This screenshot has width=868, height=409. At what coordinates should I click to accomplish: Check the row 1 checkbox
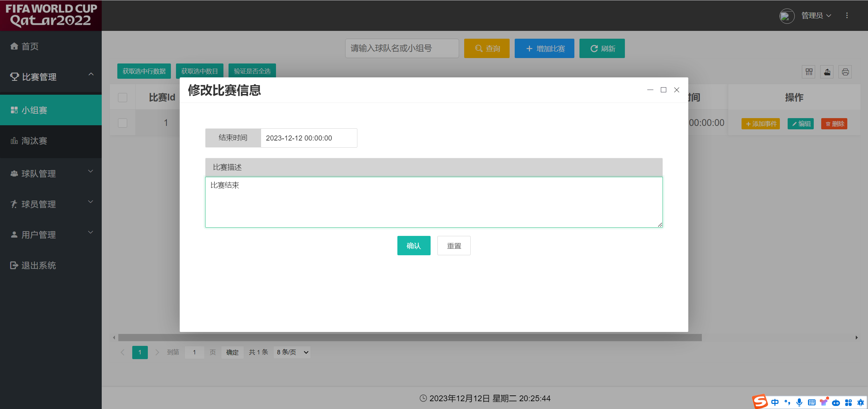click(122, 123)
